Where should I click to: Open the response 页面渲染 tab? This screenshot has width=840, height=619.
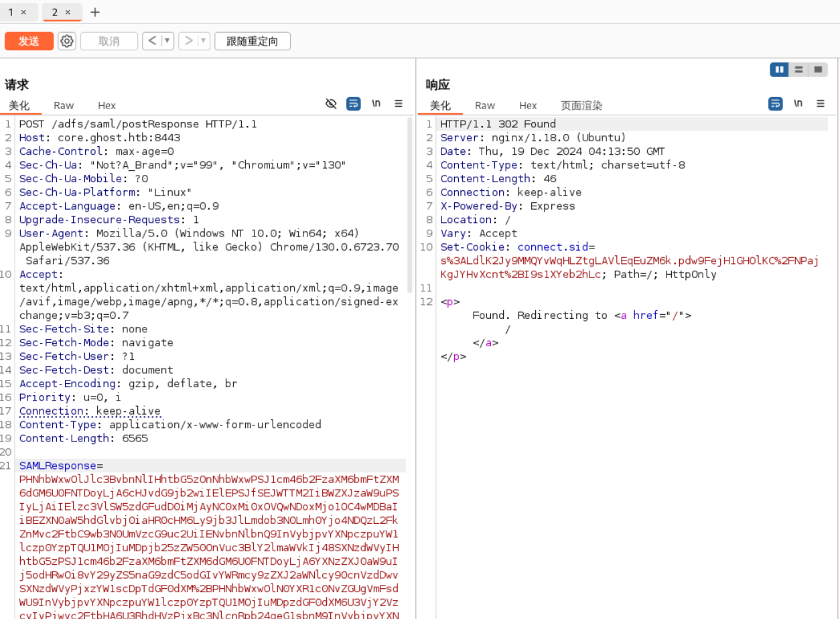[581, 106]
